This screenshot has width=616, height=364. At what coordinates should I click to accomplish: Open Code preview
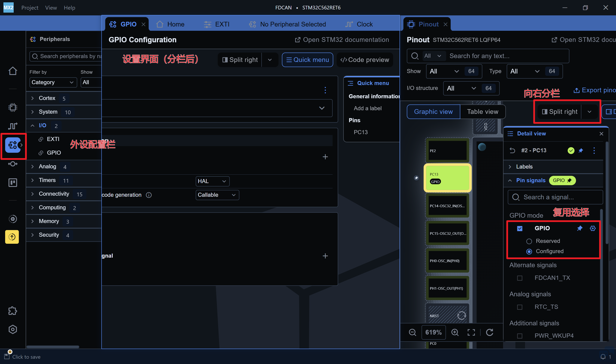pyautogui.click(x=365, y=60)
